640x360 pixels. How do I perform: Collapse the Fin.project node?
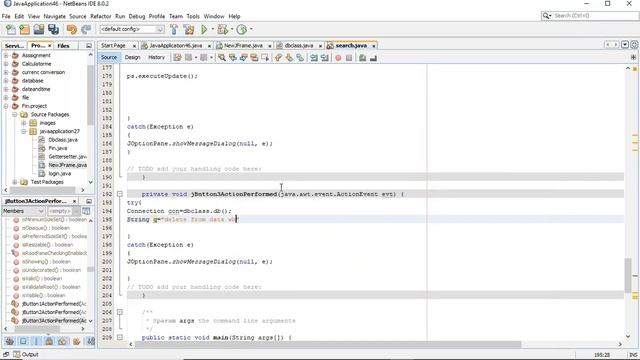tap(6, 106)
